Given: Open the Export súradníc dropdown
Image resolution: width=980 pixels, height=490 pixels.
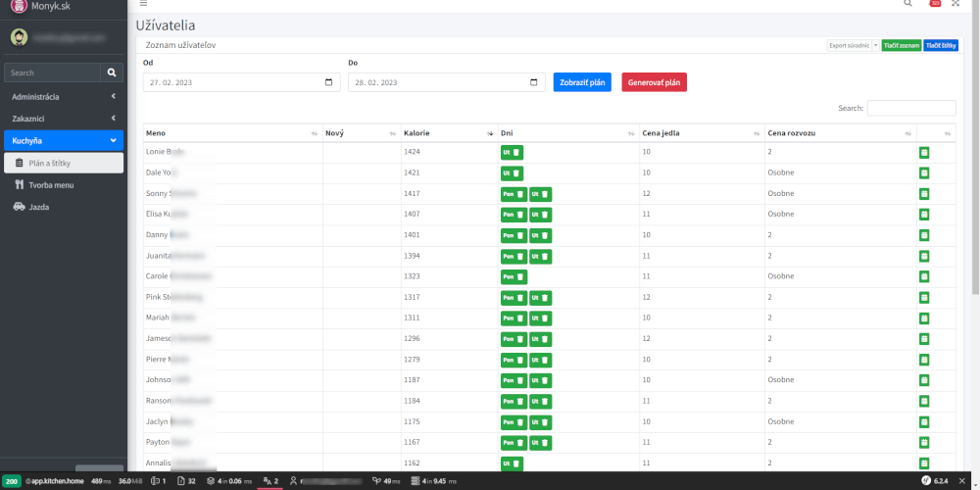Looking at the screenshot, I should click(875, 45).
